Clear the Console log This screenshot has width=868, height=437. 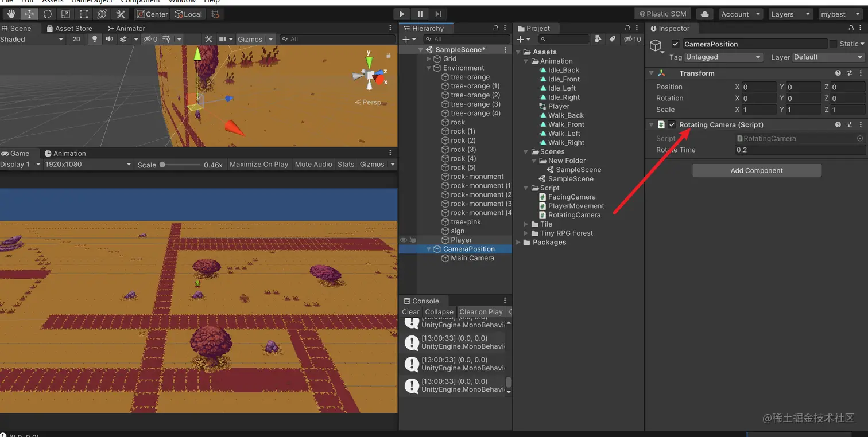(x=410, y=312)
